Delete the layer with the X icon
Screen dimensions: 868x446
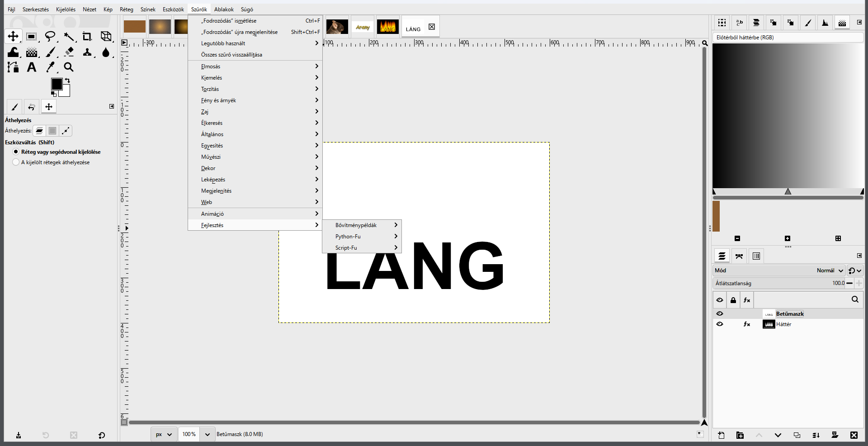[x=854, y=435]
